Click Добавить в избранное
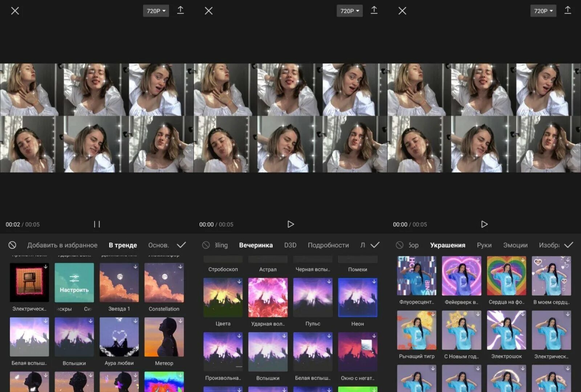Screen dimensions: 581x392 coord(62,245)
